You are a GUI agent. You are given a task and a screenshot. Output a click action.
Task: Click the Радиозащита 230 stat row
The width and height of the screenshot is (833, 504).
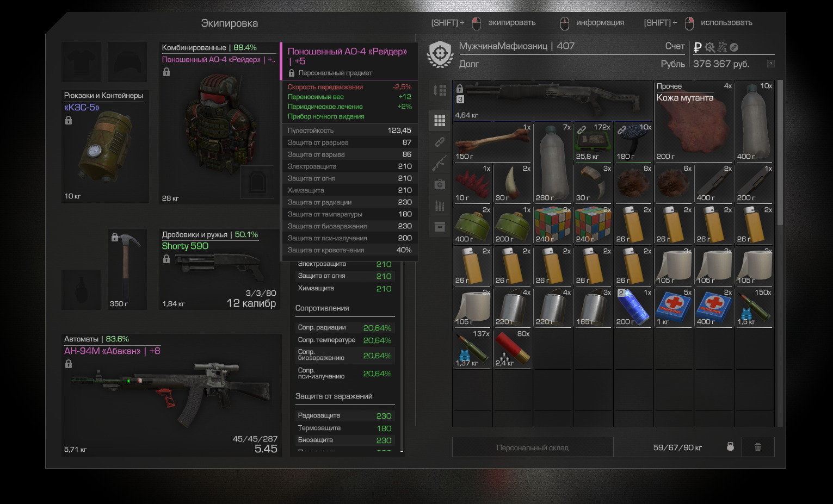tap(345, 415)
